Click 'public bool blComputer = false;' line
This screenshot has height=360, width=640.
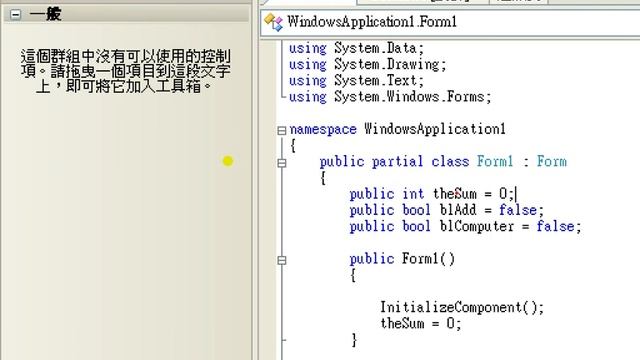tap(465, 226)
